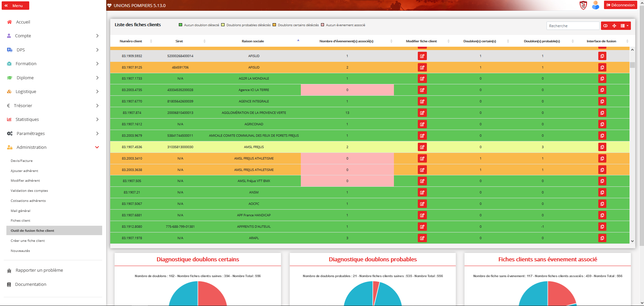Edit the APPRENTIS D'AUTEUIL client file
The height and width of the screenshot is (306, 644).
point(422,227)
